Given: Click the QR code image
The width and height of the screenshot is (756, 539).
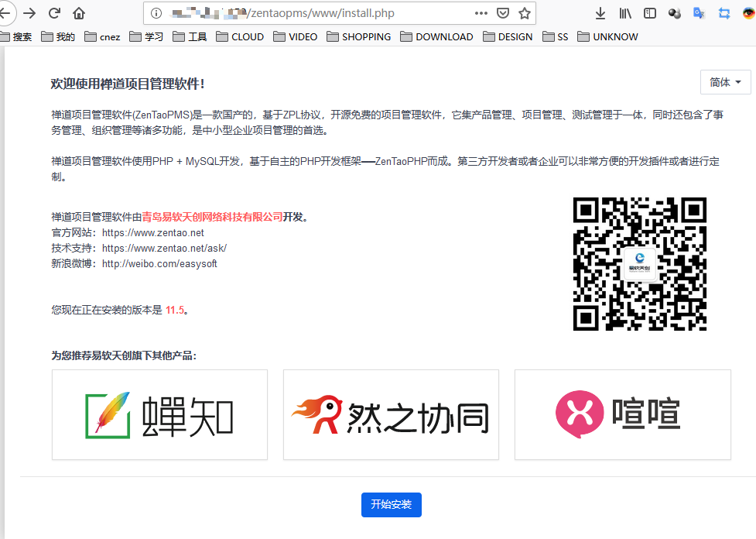Looking at the screenshot, I should coord(639,264).
